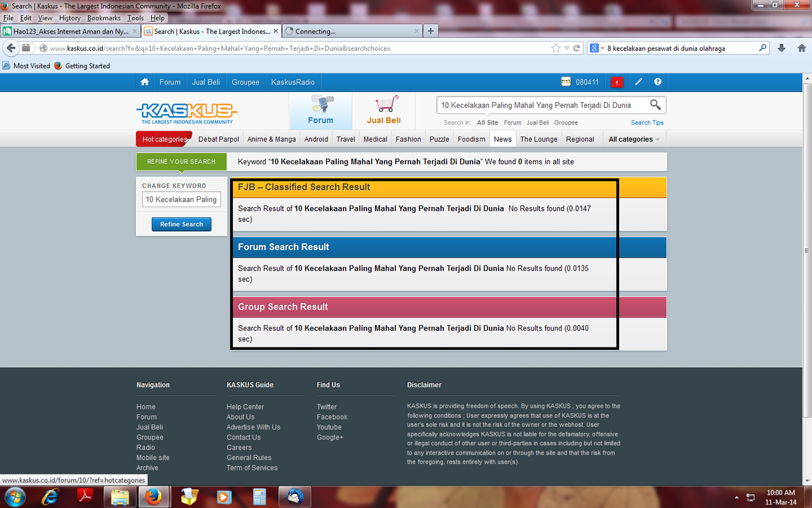Open the help question mark icon
The width and height of the screenshot is (812, 508).
[658, 82]
